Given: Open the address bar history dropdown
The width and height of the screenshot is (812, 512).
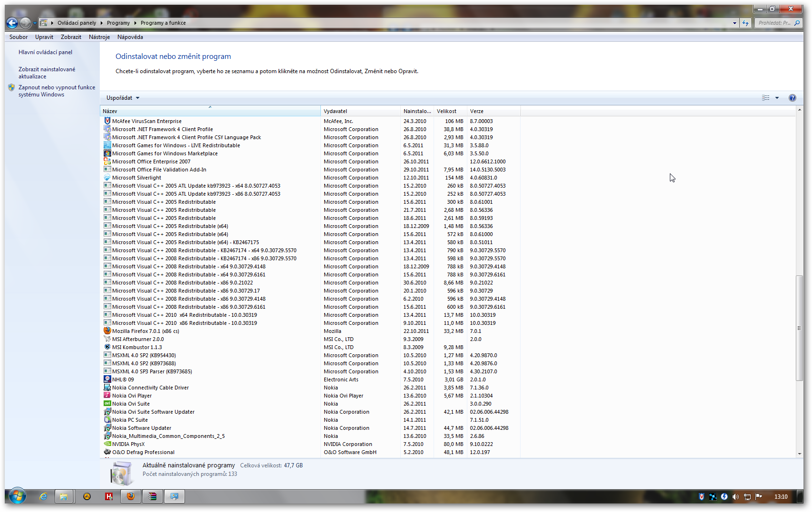Looking at the screenshot, I should [735, 23].
